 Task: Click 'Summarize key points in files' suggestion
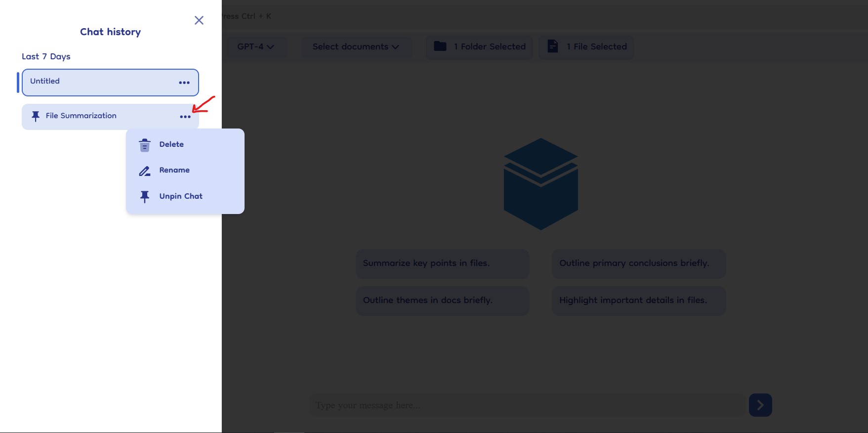[x=442, y=263]
